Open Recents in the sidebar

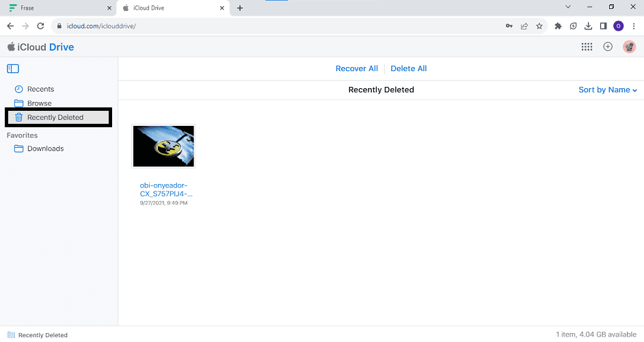tap(40, 90)
